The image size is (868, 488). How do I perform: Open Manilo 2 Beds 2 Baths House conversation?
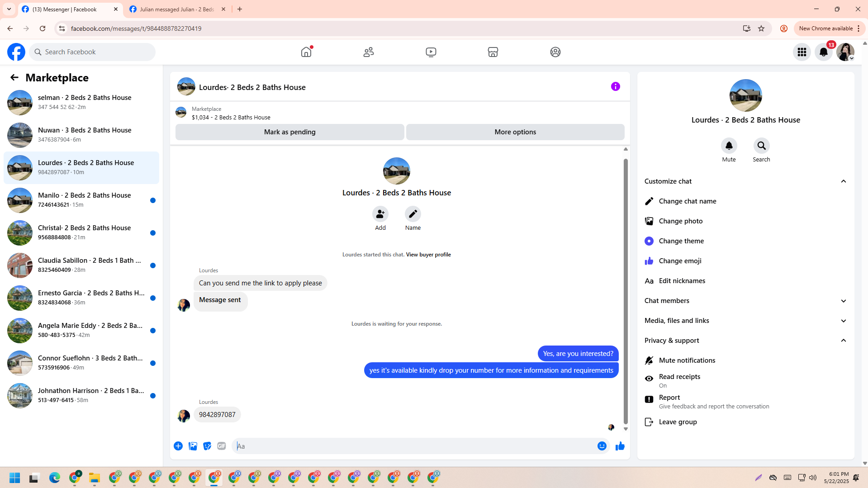(81, 200)
